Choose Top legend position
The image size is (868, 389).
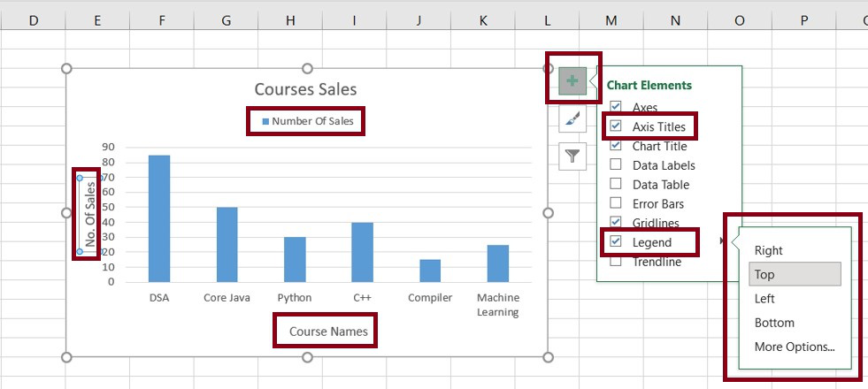(x=764, y=275)
